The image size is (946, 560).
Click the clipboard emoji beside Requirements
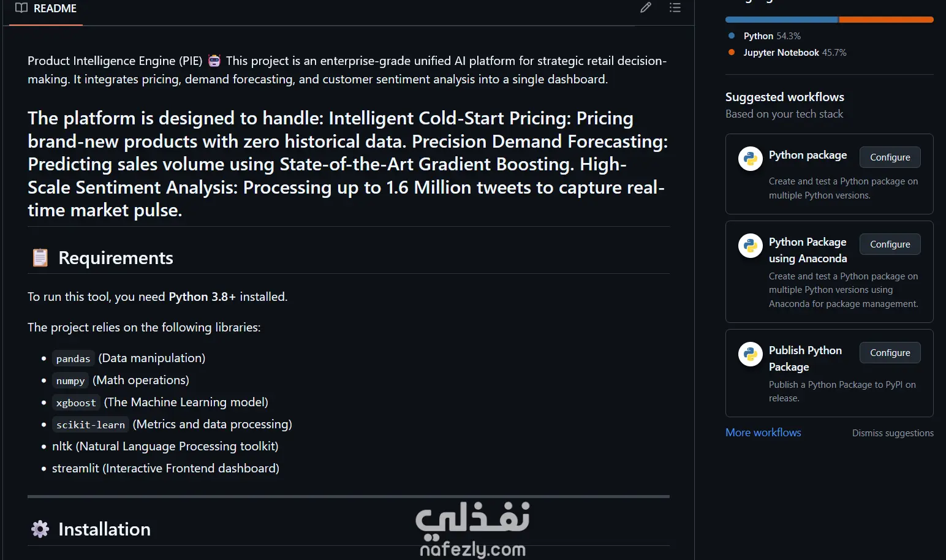pyautogui.click(x=40, y=258)
